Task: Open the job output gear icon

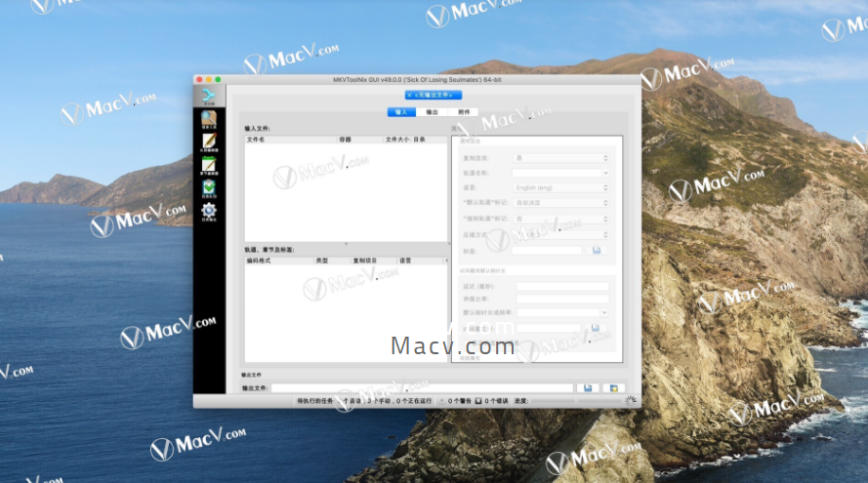Action: click(209, 212)
